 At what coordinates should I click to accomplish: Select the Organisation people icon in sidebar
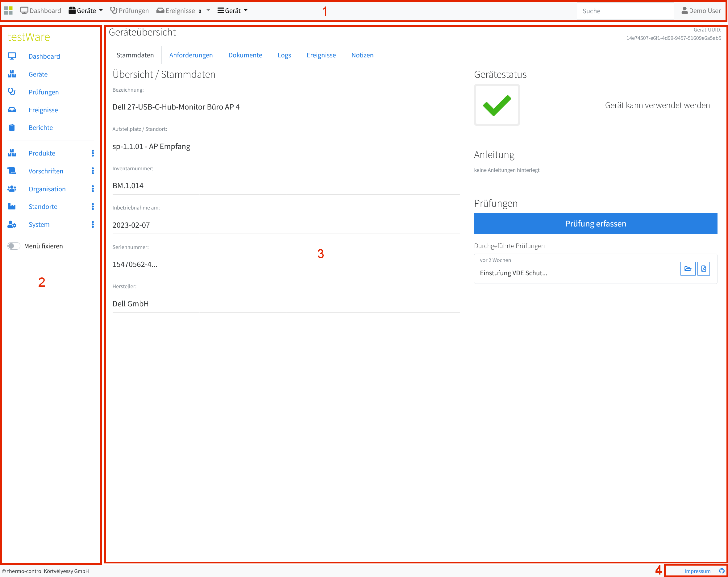coord(12,189)
